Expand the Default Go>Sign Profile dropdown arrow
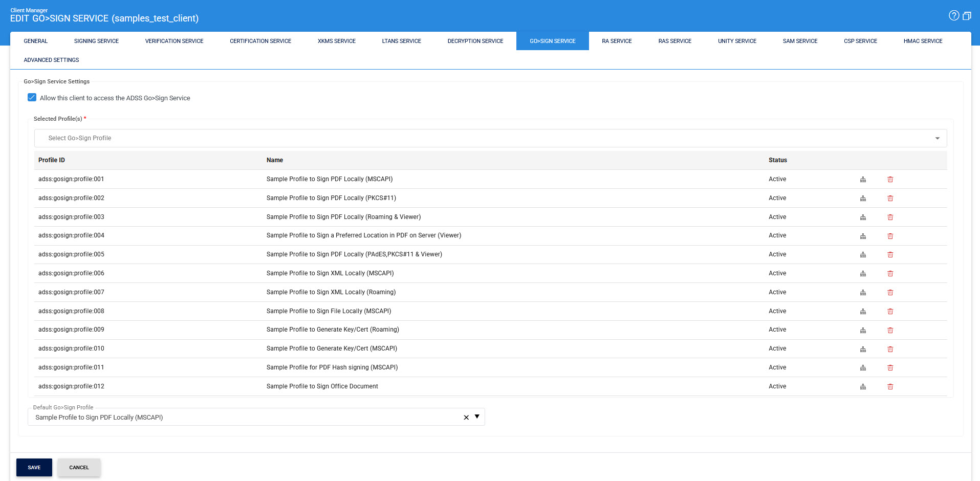Screen dimensions: 980x481 click(477, 417)
